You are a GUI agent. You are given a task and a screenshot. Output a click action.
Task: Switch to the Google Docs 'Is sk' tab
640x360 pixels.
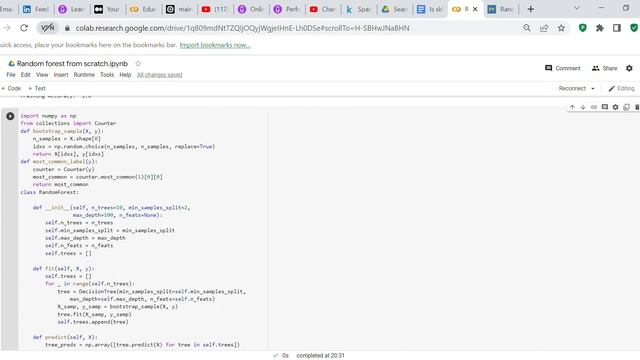(430, 9)
